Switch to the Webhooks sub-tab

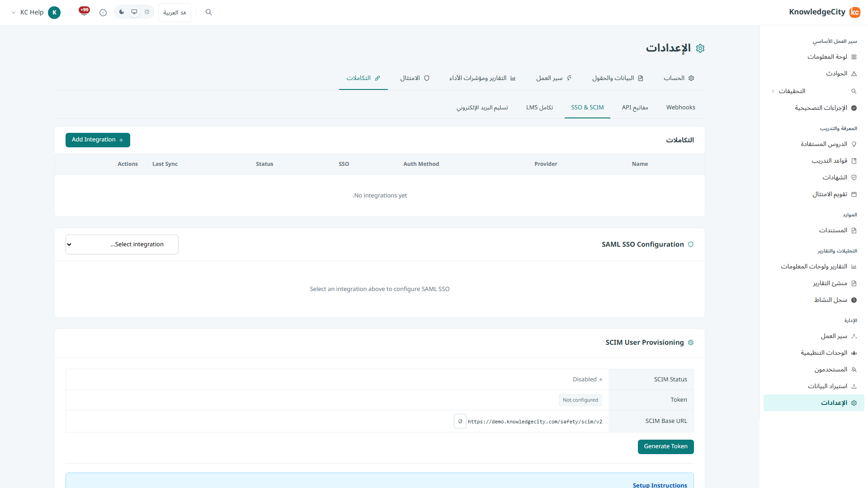pos(680,108)
